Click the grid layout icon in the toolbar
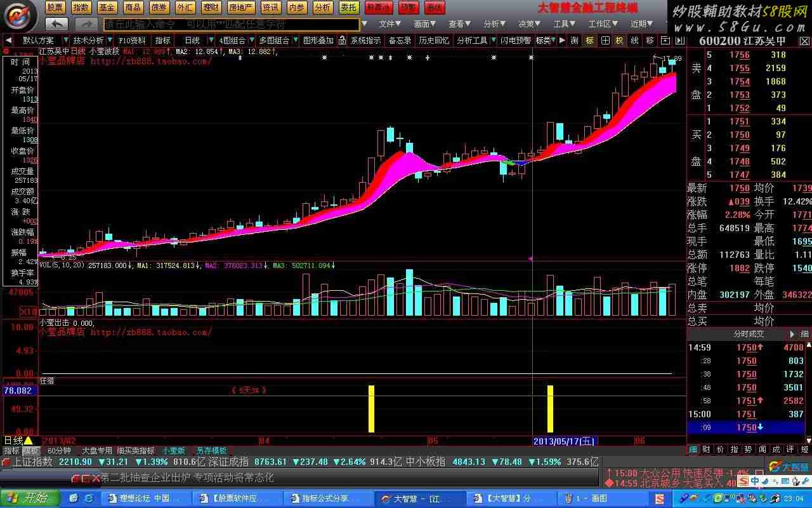Image resolution: width=812 pixels, height=508 pixels. click(x=605, y=40)
